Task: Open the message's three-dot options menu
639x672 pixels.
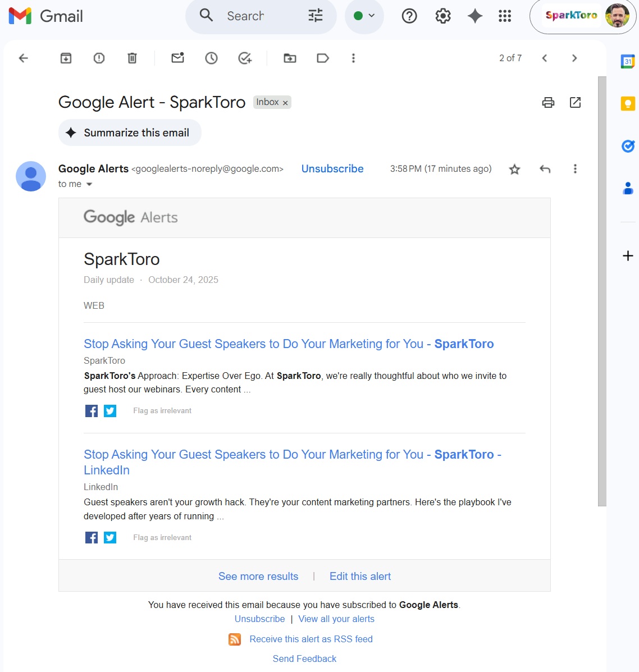Action: coord(575,169)
